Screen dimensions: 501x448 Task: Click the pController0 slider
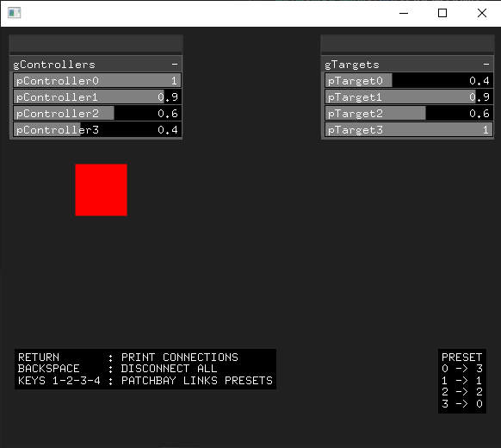pyautogui.click(x=97, y=81)
